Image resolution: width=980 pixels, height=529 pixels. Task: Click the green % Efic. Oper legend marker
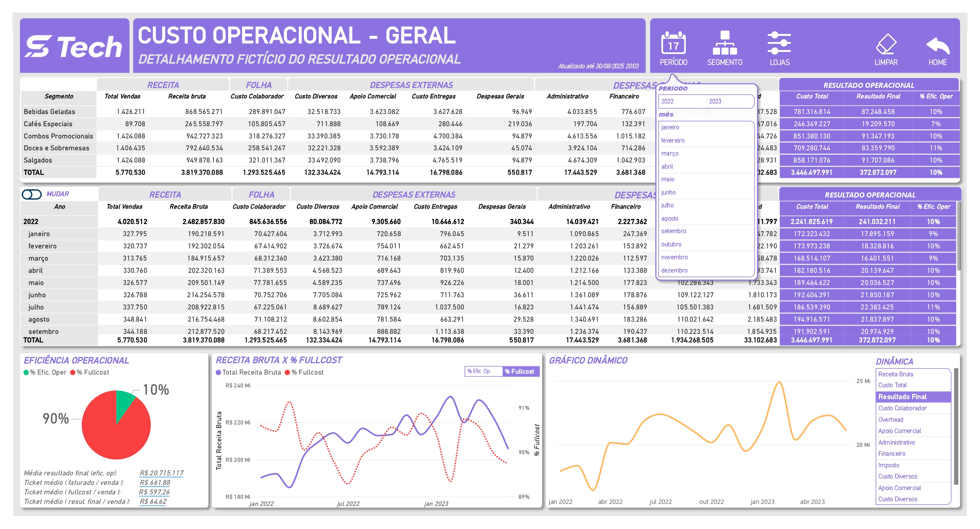point(26,372)
